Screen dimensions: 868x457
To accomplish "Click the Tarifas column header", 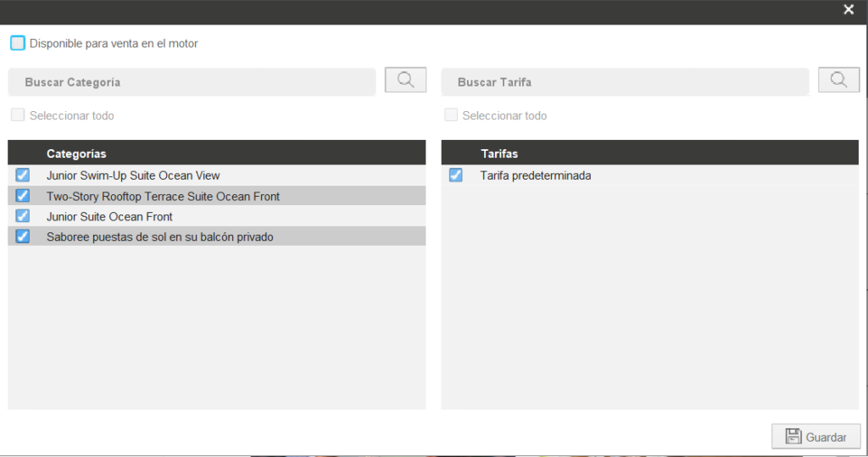I will click(499, 153).
